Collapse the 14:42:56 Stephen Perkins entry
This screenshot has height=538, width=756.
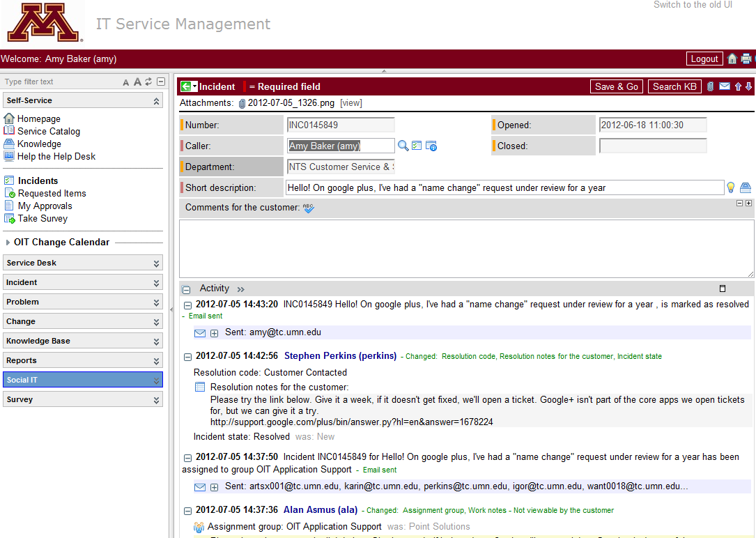click(x=188, y=357)
